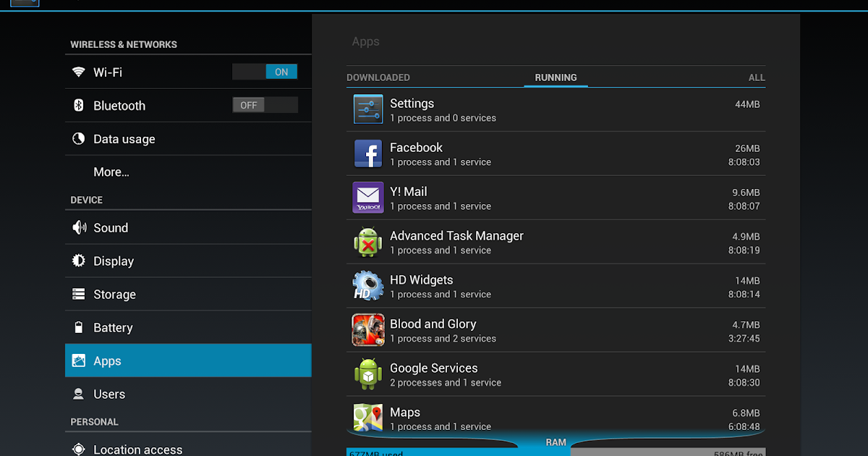Open the Maps running app name

point(404,413)
